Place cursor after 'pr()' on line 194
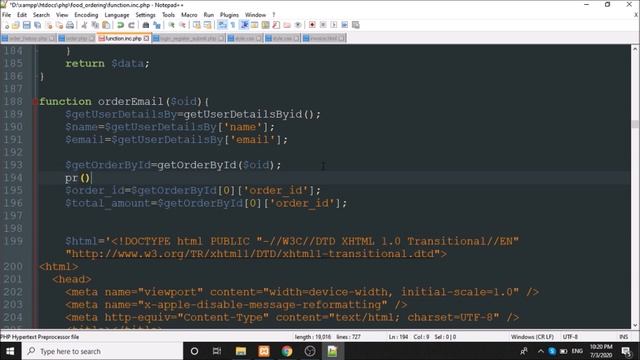The image size is (640, 360). tap(92, 178)
